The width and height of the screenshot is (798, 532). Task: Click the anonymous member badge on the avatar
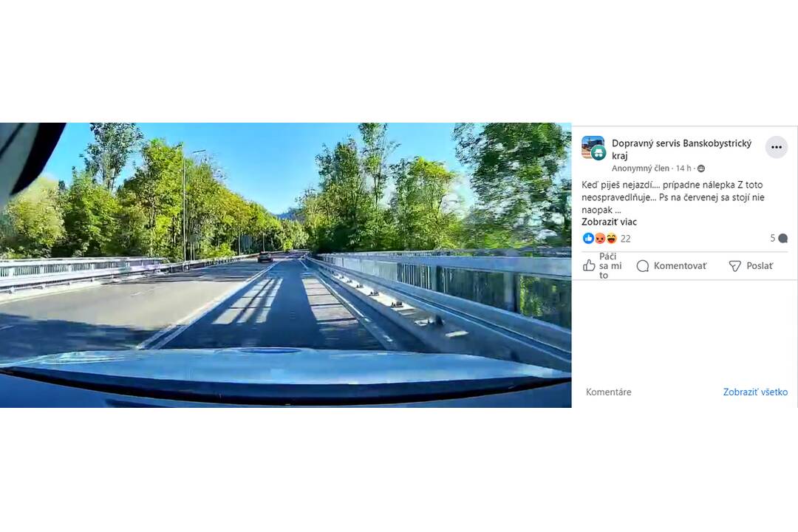click(599, 152)
